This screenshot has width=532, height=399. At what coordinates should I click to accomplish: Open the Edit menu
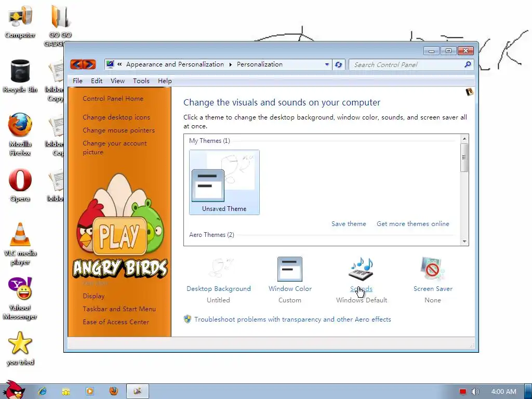tap(96, 81)
